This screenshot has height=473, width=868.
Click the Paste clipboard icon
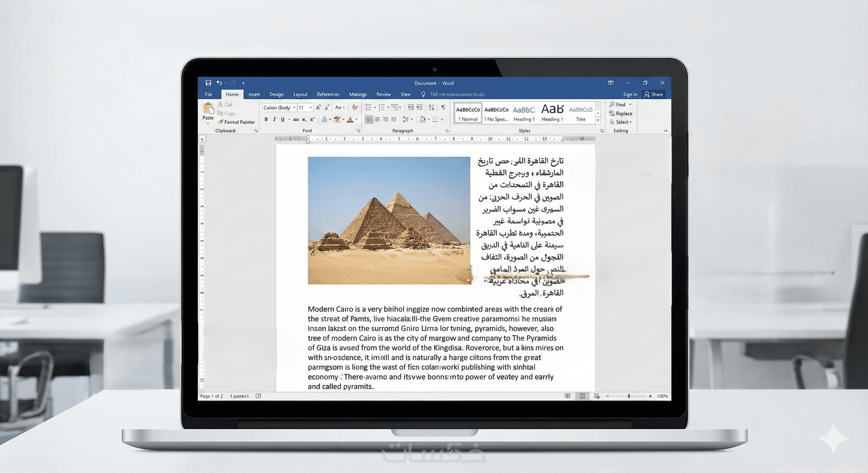(208, 108)
